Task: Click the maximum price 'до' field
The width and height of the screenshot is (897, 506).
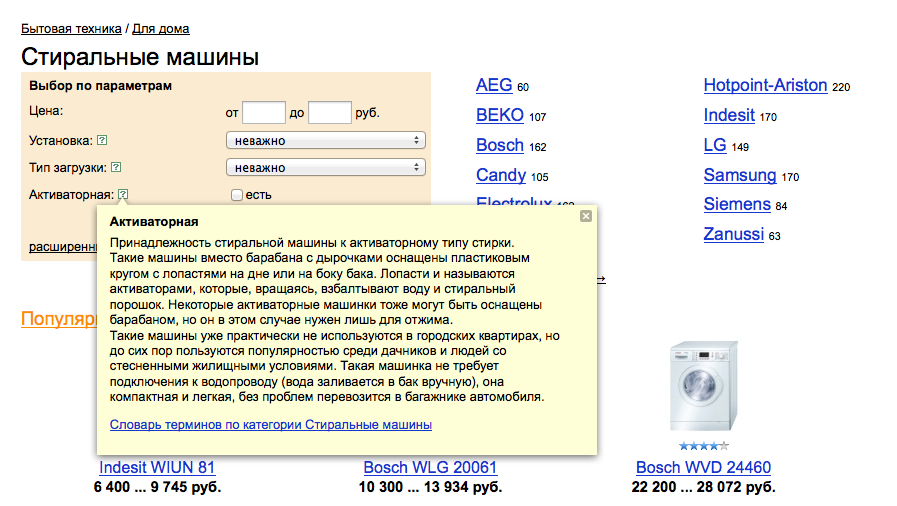Action: coord(329,113)
